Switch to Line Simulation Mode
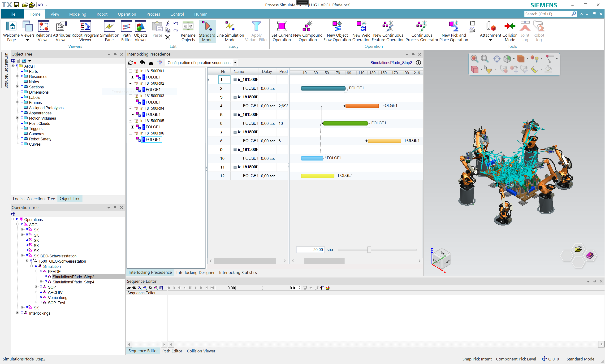This screenshot has height=364, width=605. [x=230, y=31]
